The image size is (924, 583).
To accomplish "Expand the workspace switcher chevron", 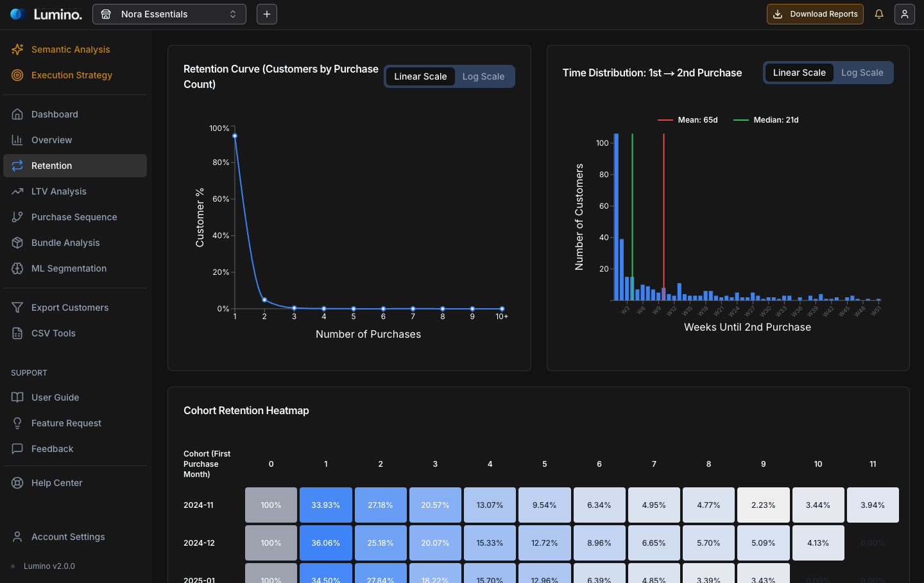I will [232, 13].
